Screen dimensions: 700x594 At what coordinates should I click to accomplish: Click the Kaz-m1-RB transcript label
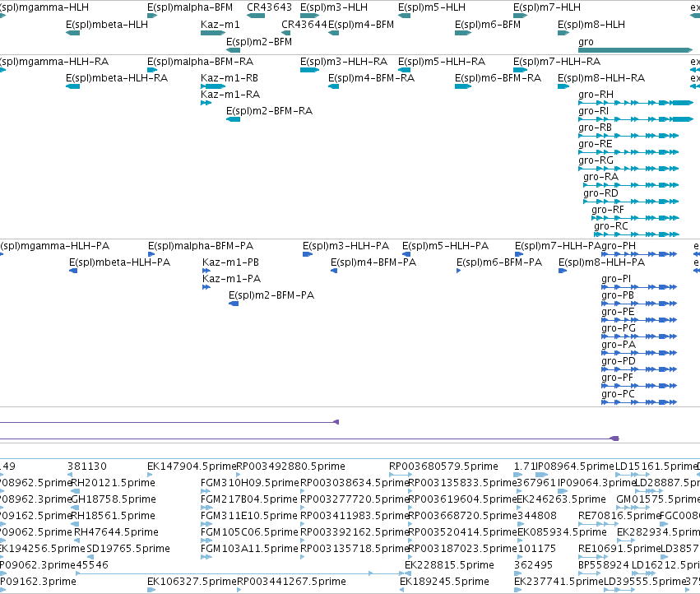point(229,78)
